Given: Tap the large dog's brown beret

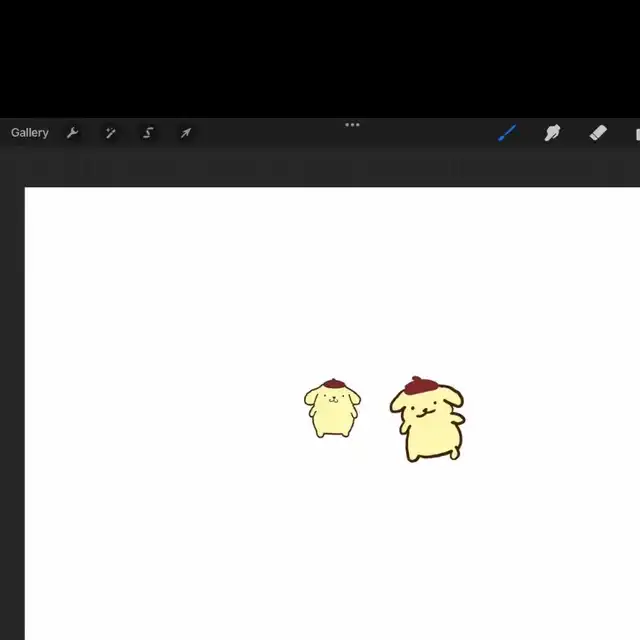Looking at the screenshot, I should 421,385.
